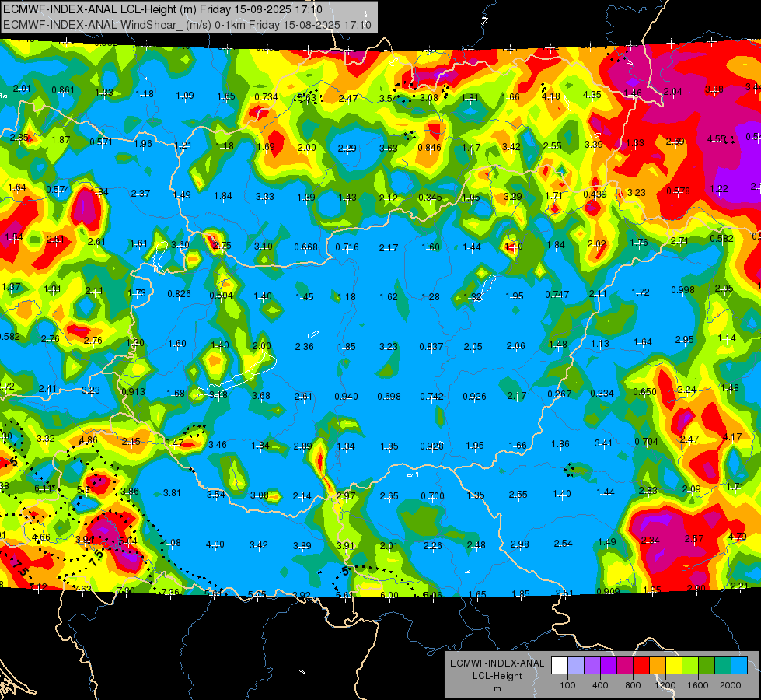Click the grid value 0.837

[x=431, y=347]
